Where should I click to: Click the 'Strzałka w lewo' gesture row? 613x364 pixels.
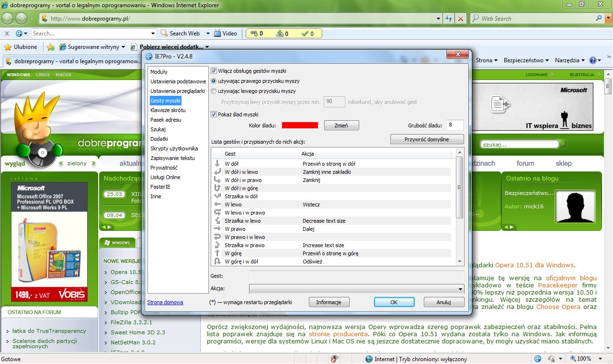click(331, 221)
